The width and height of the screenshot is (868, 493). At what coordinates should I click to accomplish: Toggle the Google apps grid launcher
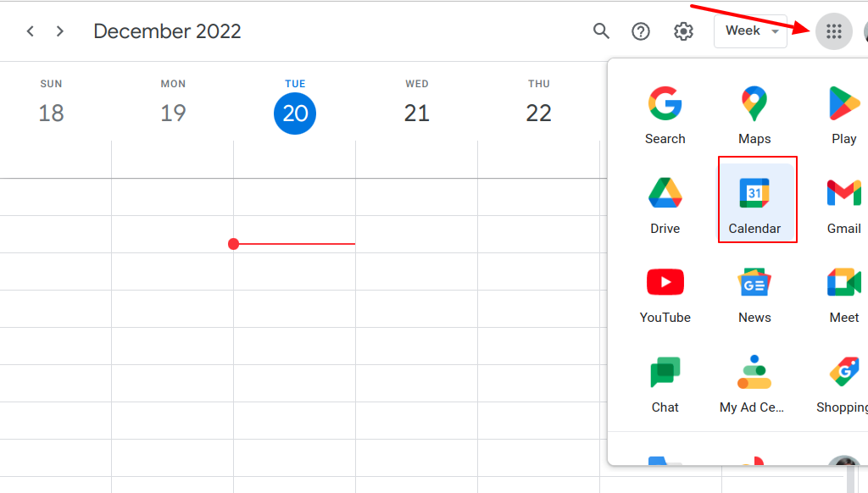point(834,31)
